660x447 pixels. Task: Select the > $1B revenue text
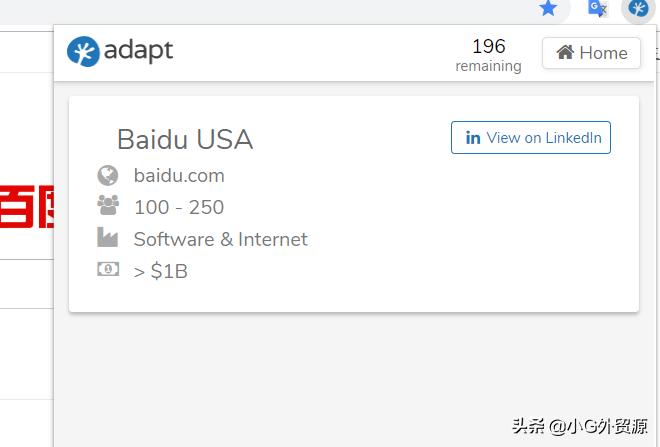tap(161, 271)
